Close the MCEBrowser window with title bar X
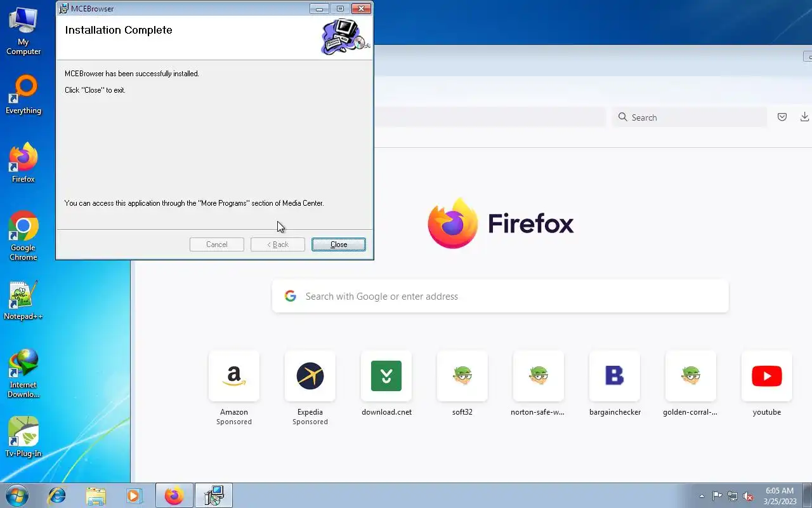 coord(360,9)
